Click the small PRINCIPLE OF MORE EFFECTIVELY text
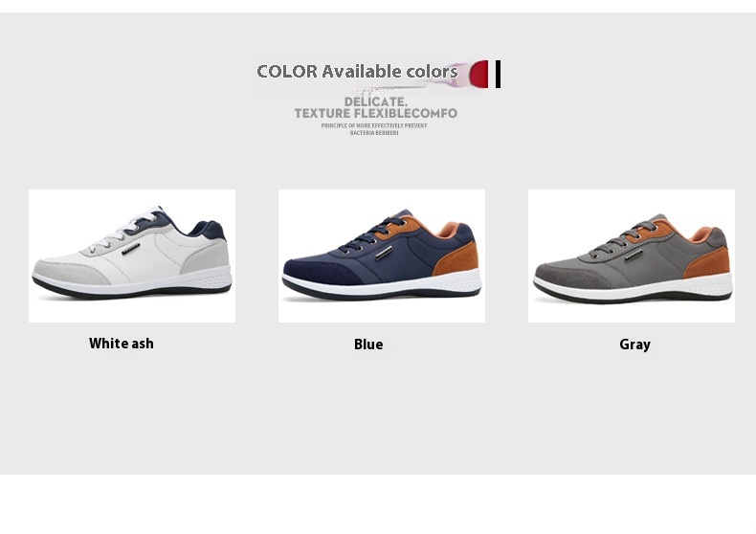The width and height of the screenshot is (756, 534). (x=374, y=125)
